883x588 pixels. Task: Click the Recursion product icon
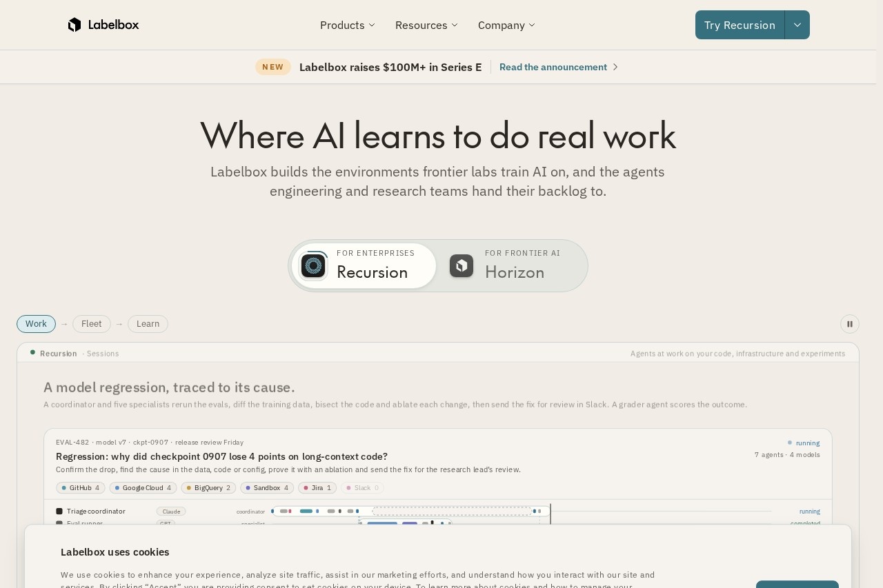(313, 266)
